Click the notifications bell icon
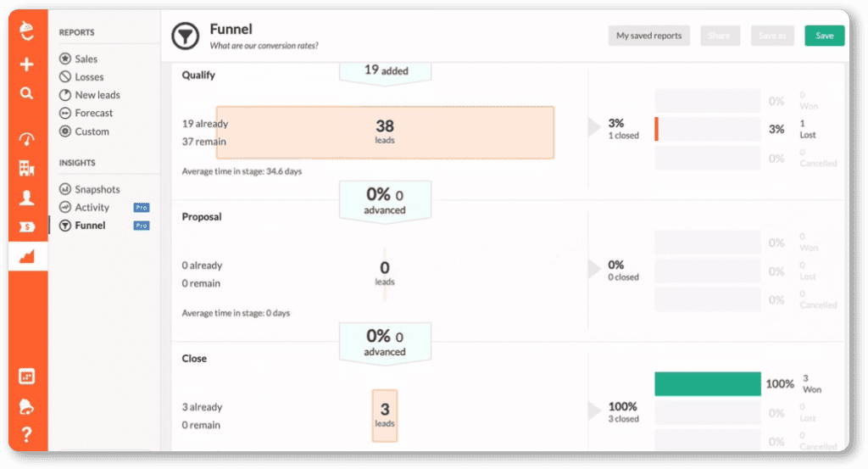Image resolution: width=868 pixels, height=469 pixels. [x=27, y=406]
